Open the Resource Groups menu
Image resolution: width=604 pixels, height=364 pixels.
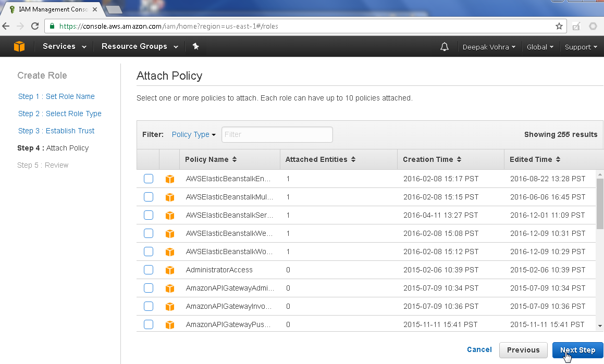click(x=139, y=46)
